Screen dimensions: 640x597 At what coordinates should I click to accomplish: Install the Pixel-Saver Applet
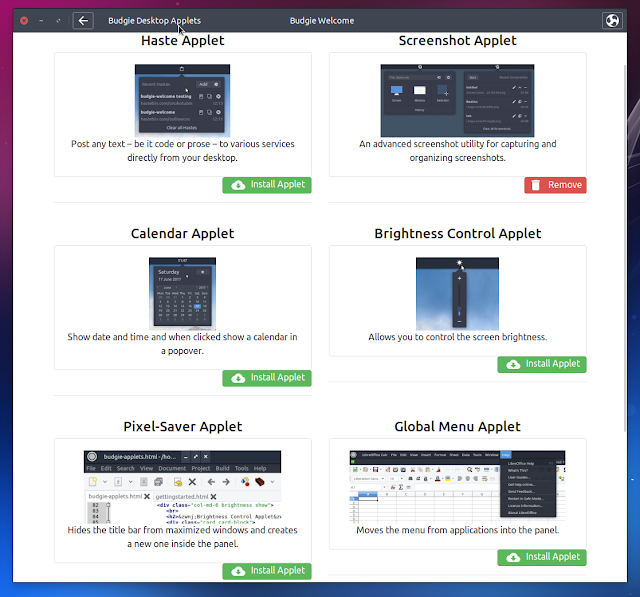[x=267, y=571]
